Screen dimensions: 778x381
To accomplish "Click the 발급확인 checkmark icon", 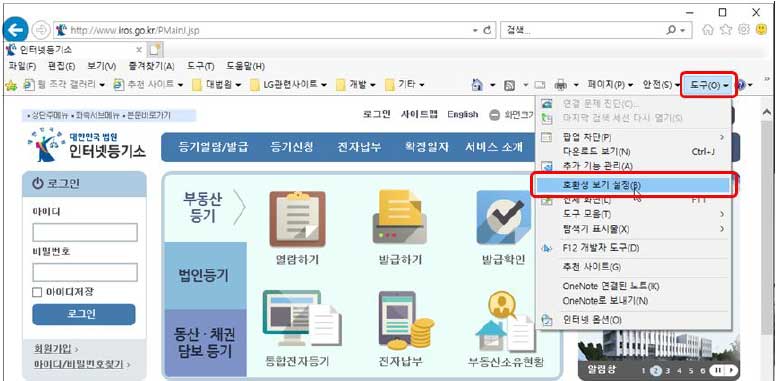I will click(x=504, y=217).
